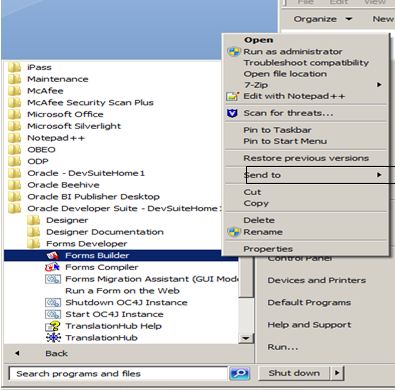Click the Run a Form on the Web entry
The width and height of the screenshot is (395, 390).
(122, 291)
